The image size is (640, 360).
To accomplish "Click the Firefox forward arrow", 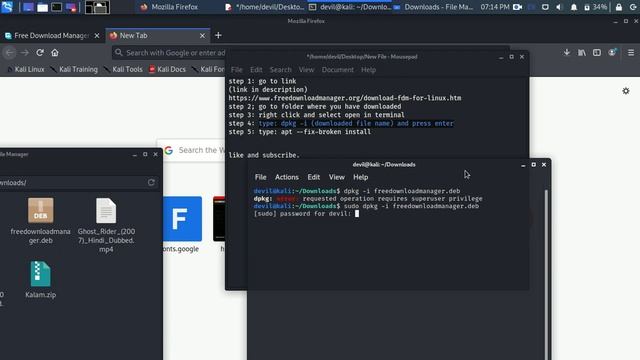I will [x=25, y=53].
